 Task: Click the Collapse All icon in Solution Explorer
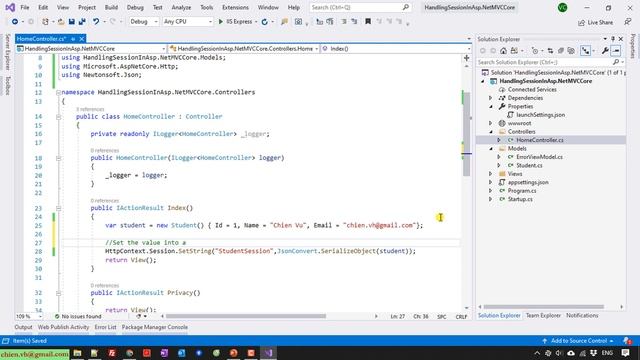561,51
